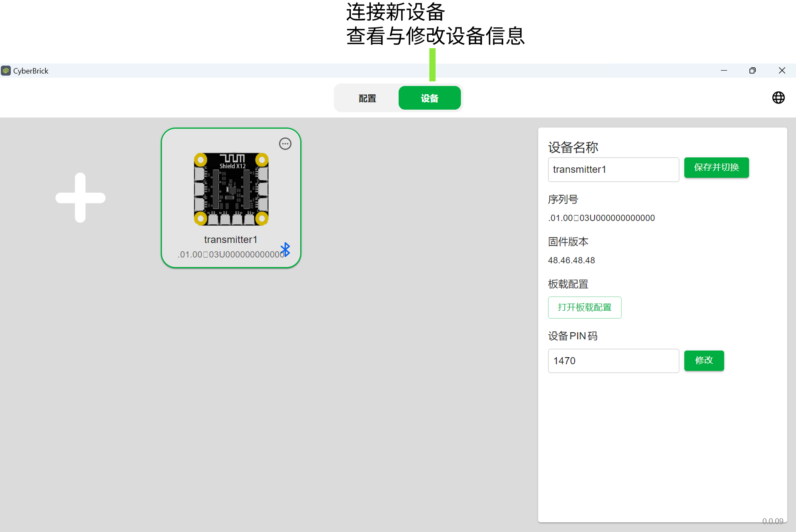Switch to the 配置 tab
Screen dimensions: 796x532
(367, 98)
